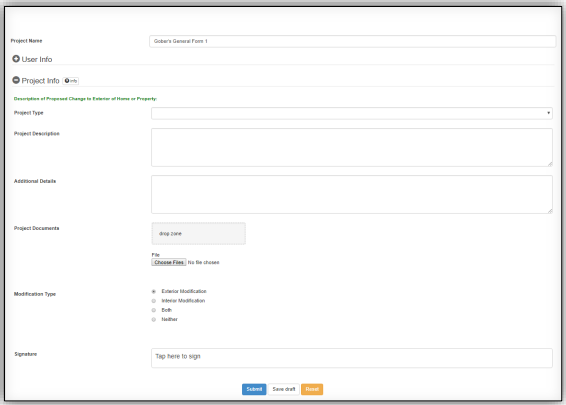
Task: Click the User Info section heading
Action: (x=37, y=59)
